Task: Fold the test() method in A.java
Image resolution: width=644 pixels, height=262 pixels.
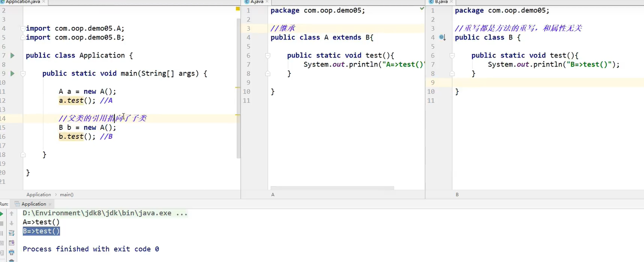Action: point(267,55)
